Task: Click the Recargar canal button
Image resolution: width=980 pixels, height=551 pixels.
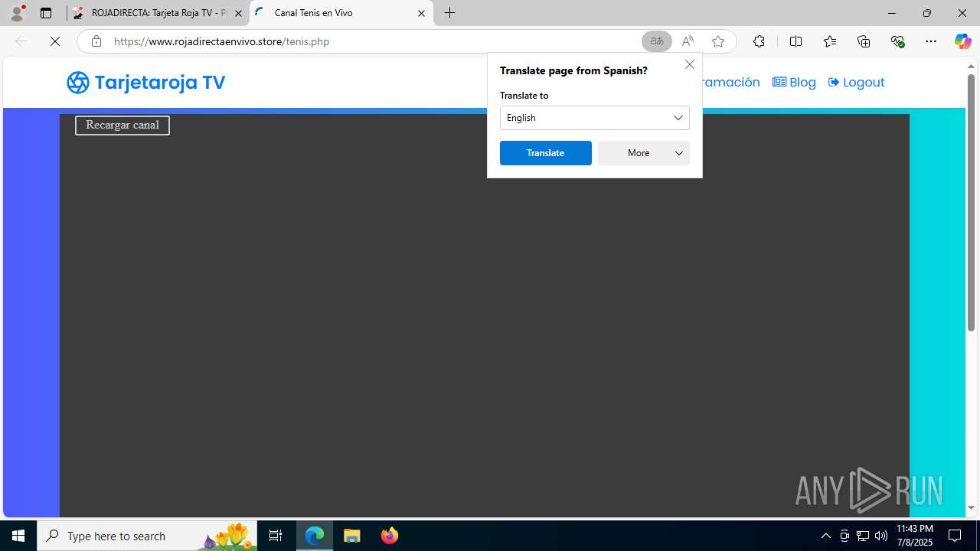Action: coord(122,125)
